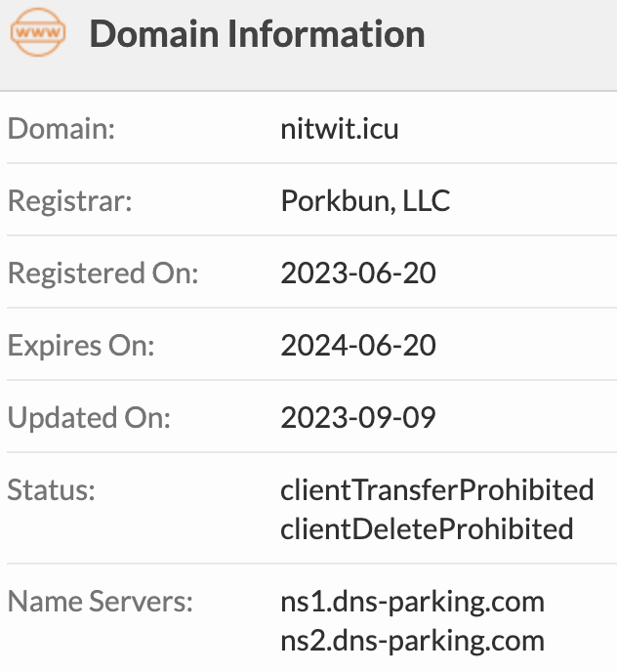Screen dimensions: 617x672
Task: Click the "Status:" field label
Action: 52,489
